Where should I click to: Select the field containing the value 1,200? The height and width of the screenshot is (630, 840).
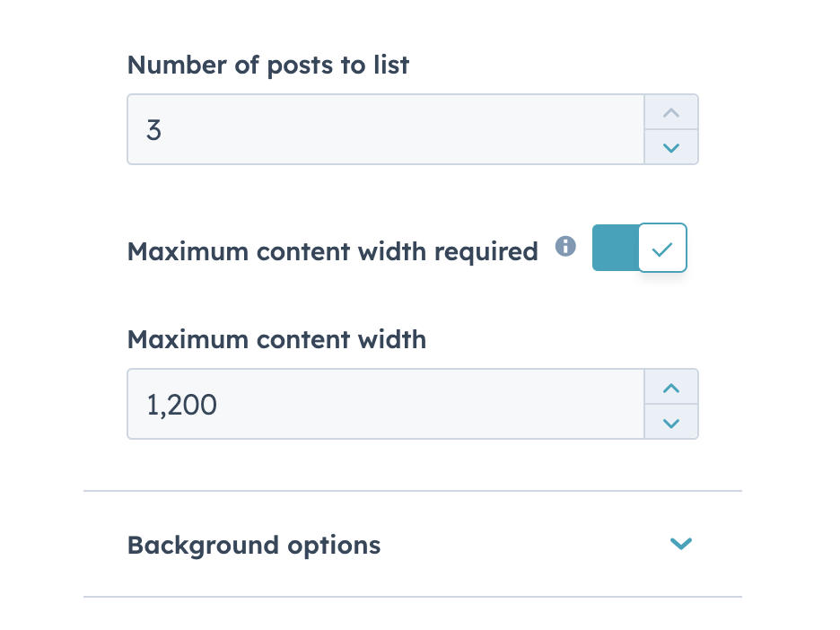[x=386, y=404]
